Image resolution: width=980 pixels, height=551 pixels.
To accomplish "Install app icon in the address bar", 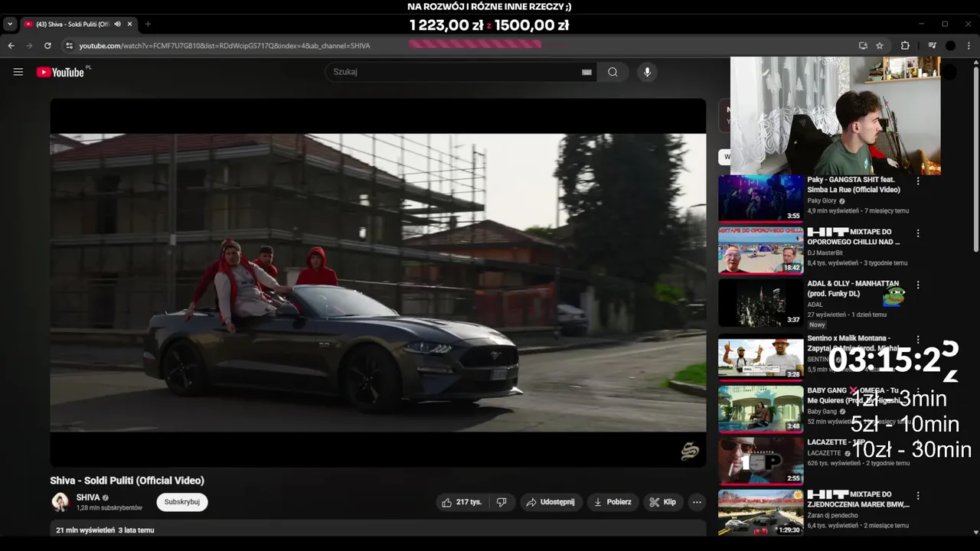I will [x=863, y=46].
